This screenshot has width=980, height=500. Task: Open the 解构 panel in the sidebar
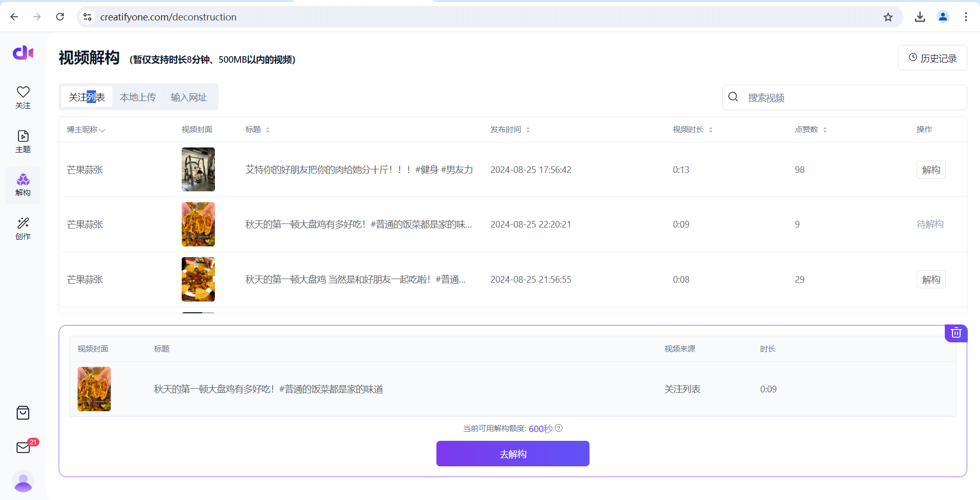(22, 185)
